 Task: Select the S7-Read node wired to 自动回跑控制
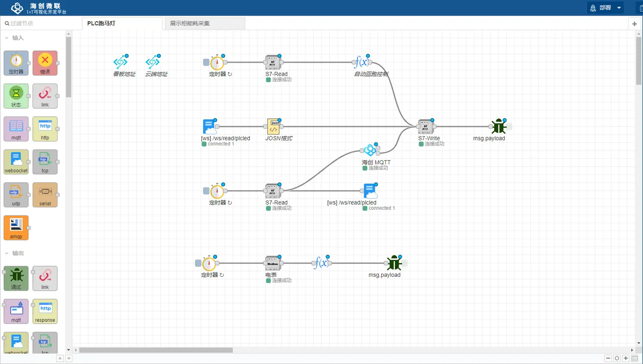273,62
